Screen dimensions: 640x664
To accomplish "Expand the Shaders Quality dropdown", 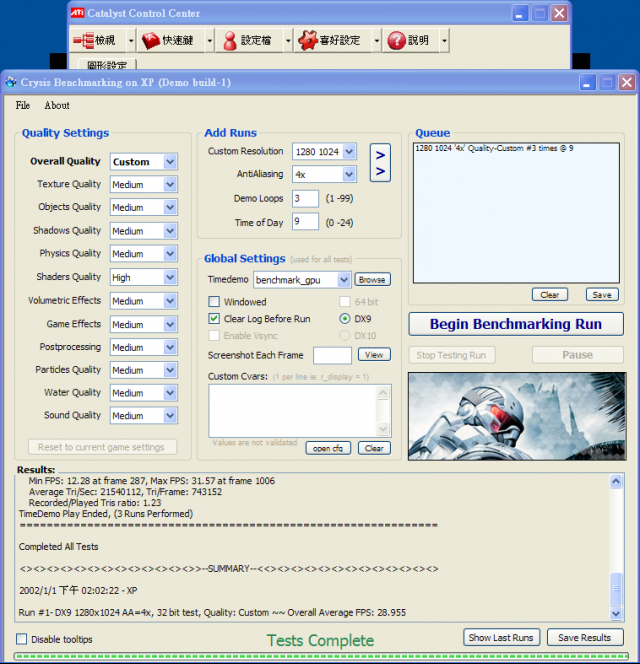I will [170, 277].
